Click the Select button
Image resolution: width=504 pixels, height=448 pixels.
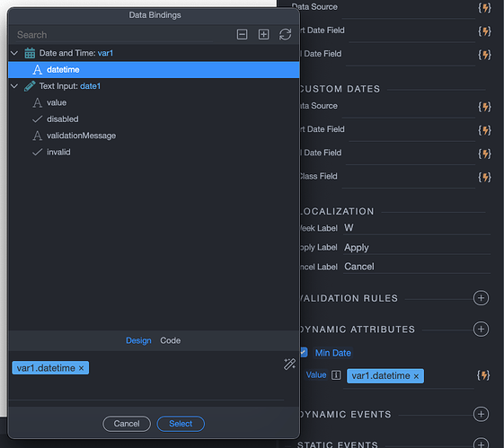(x=181, y=424)
